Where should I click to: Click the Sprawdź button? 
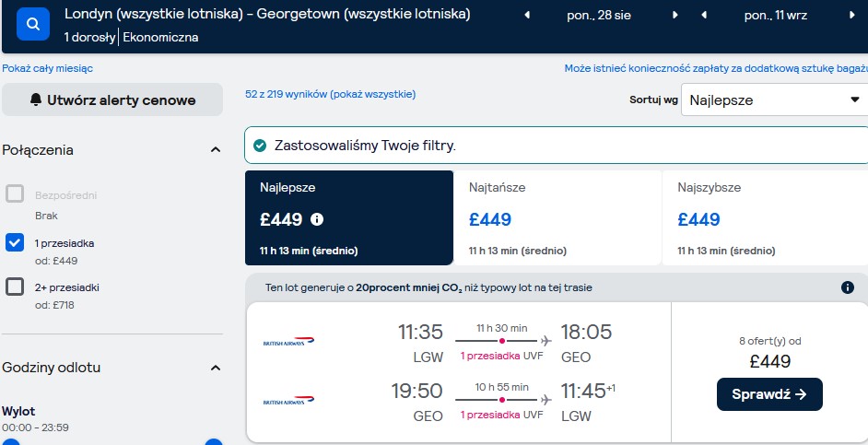769,394
